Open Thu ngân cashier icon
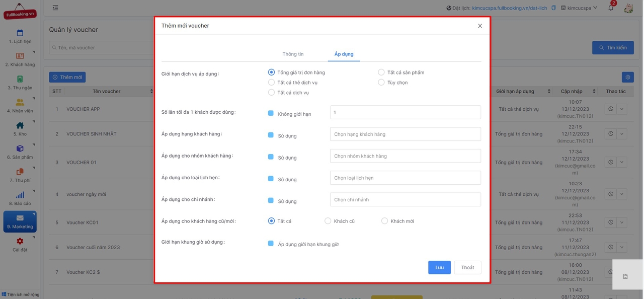644x299 pixels. (20, 79)
